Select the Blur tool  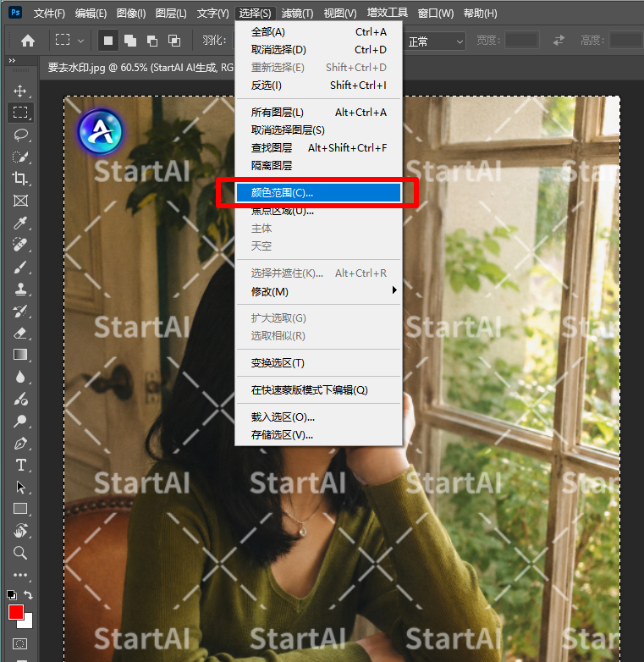coord(20,377)
